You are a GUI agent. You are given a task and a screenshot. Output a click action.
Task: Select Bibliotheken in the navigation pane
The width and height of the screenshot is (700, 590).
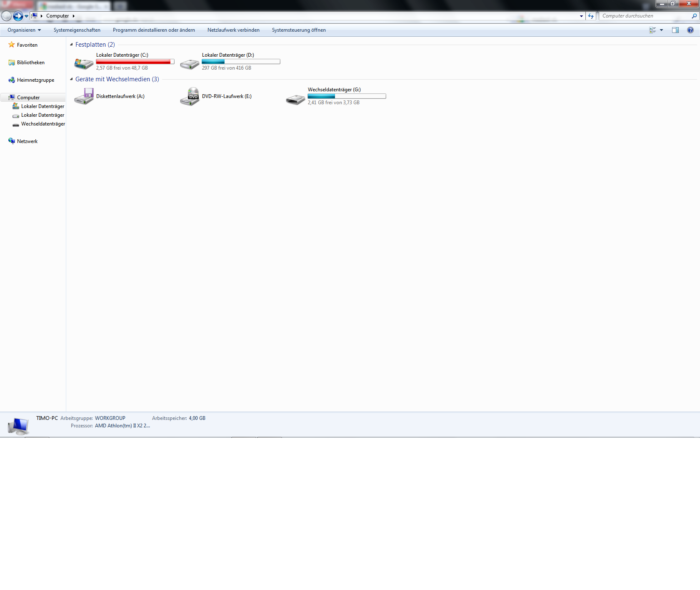[x=31, y=63]
